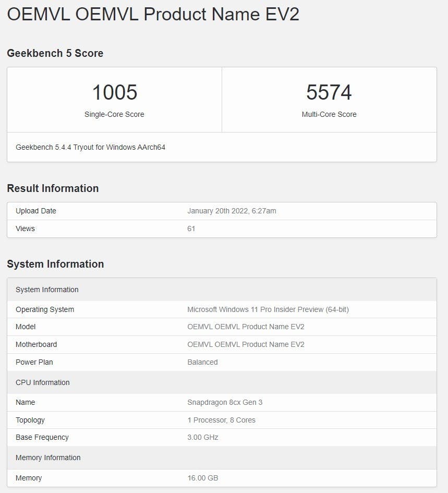The width and height of the screenshot is (448, 493).
Task: Select the 3.00 GHz value
Action: coord(203,437)
